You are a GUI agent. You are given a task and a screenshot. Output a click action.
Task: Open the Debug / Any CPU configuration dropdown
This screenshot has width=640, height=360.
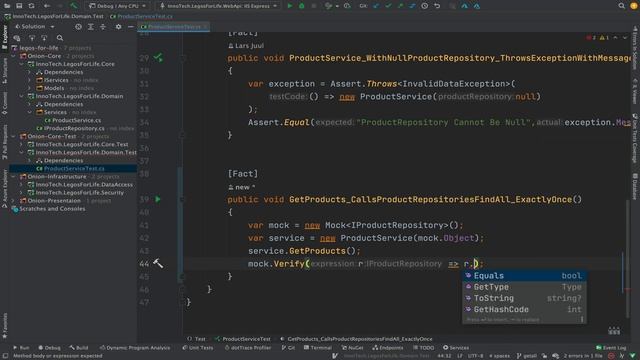coord(118,6)
